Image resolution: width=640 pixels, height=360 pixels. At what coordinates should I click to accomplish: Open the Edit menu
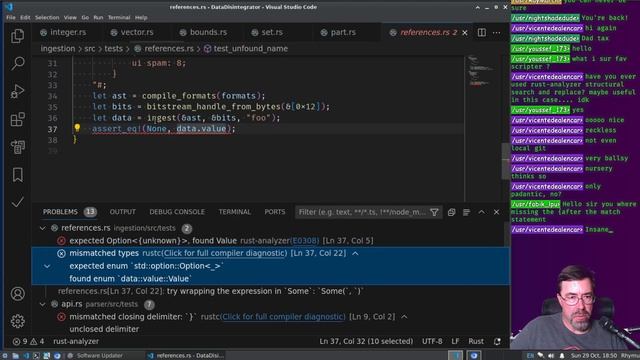pyautogui.click(x=25, y=18)
